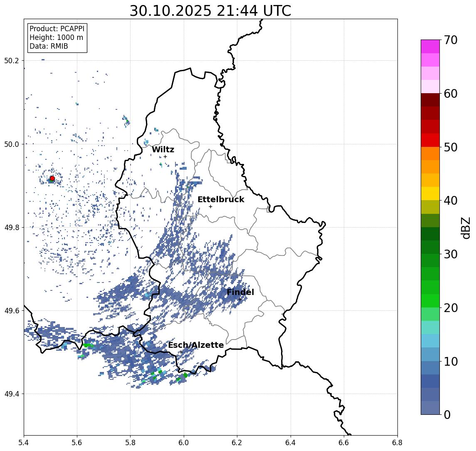Click longitude tick label 5.6
This screenshot has width=476, height=451.
tap(77, 443)
